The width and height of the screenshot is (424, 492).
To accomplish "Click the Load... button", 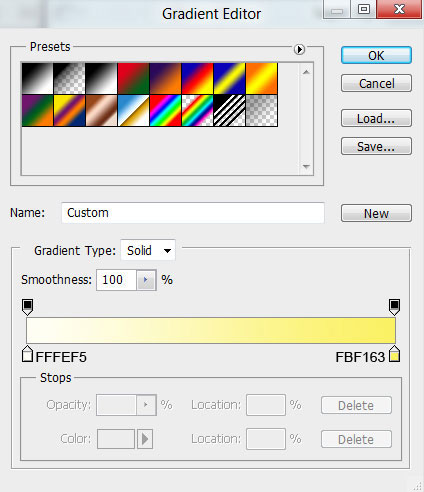I will 376,118.
